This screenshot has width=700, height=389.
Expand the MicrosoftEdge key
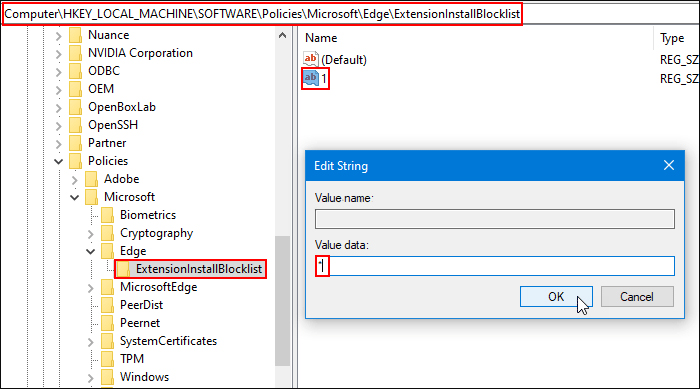click(x=91, y=288)
